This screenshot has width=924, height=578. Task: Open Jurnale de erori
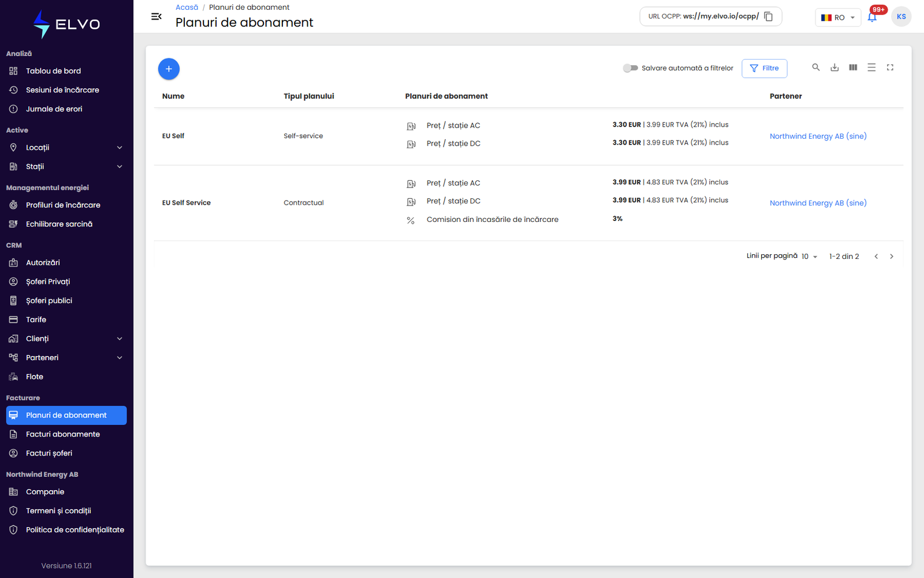[x=66, y=109]
